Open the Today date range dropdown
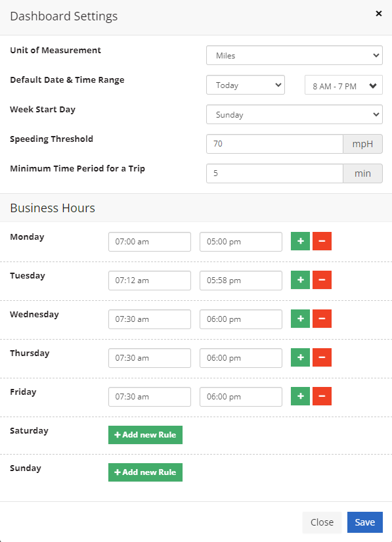The height and width of the screenshot is (542, 392). point(245,85)
